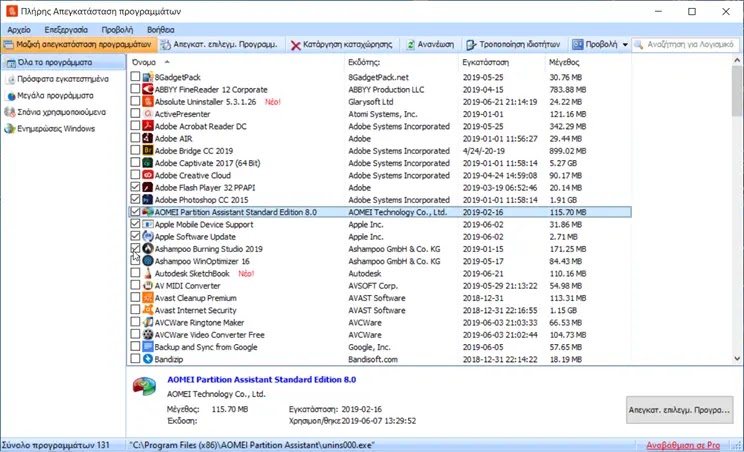The height and width of the screenshot is (452, 744).
Task: Click the Ashampoo Burning Studio 2019 icon
Action: (148, 249)
